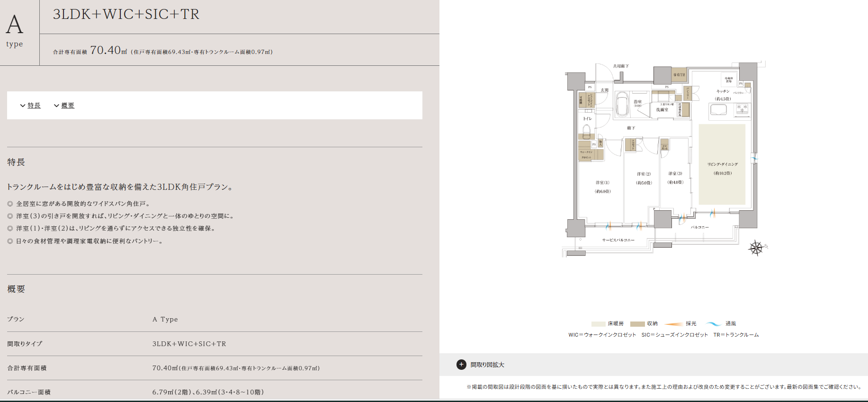Click the 洋室(1) bedroom on the floor plan
Screen dimensions: 868x402
pos(602,187)
